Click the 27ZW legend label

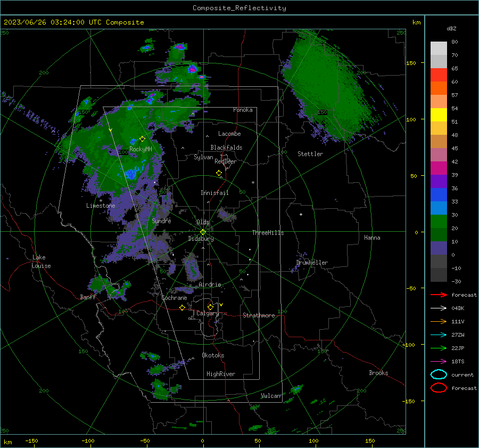pos(458,335)
